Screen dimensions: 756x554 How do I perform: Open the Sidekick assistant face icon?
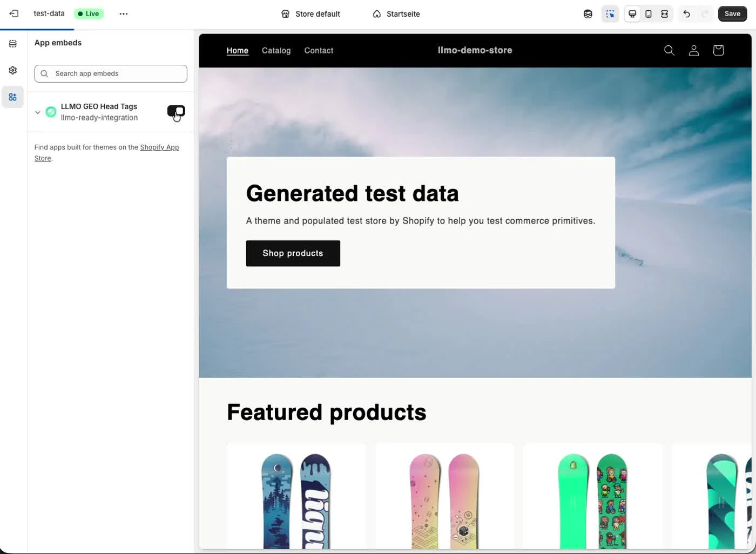click(x=588, y=14)
